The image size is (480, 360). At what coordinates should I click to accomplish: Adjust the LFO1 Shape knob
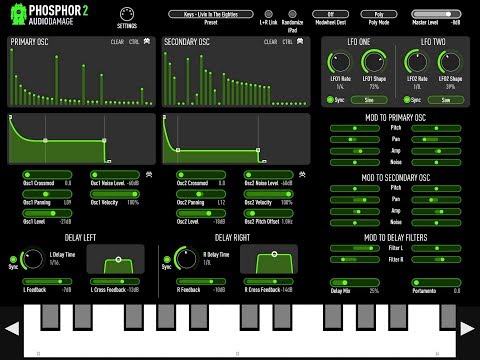coord(374,62)
